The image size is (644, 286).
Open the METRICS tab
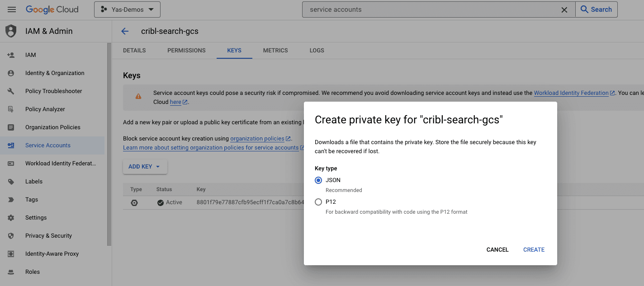pos(275,51)
